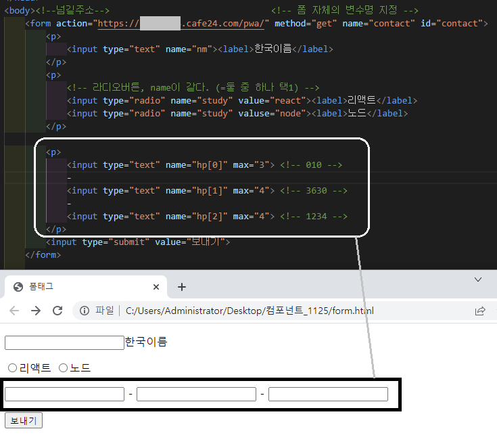
Task: Click the share page icon
Action: click(x=480, y=311)
